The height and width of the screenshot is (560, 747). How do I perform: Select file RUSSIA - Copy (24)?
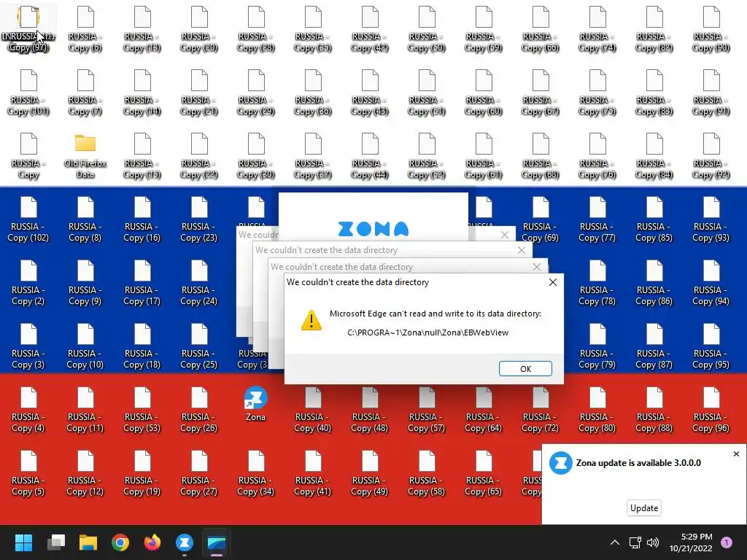pos(199,282)
